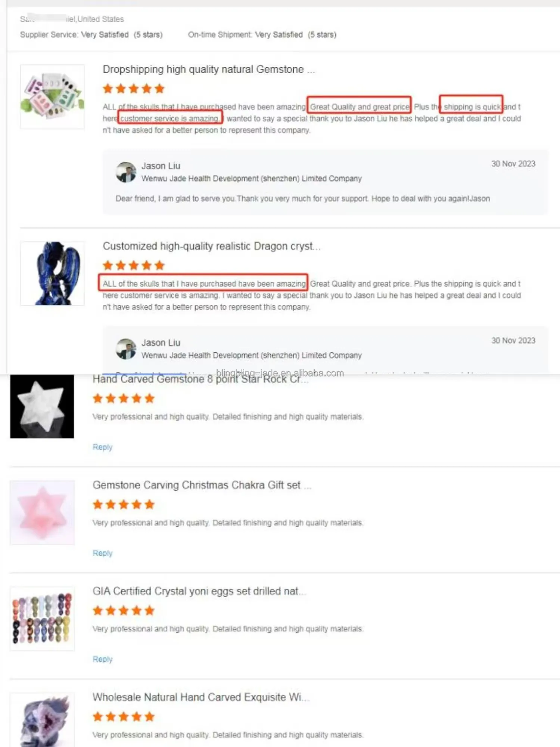Screen dimensions: 560x747
Task: Open the carved skull product thumbnail
Action: [42, 720]
